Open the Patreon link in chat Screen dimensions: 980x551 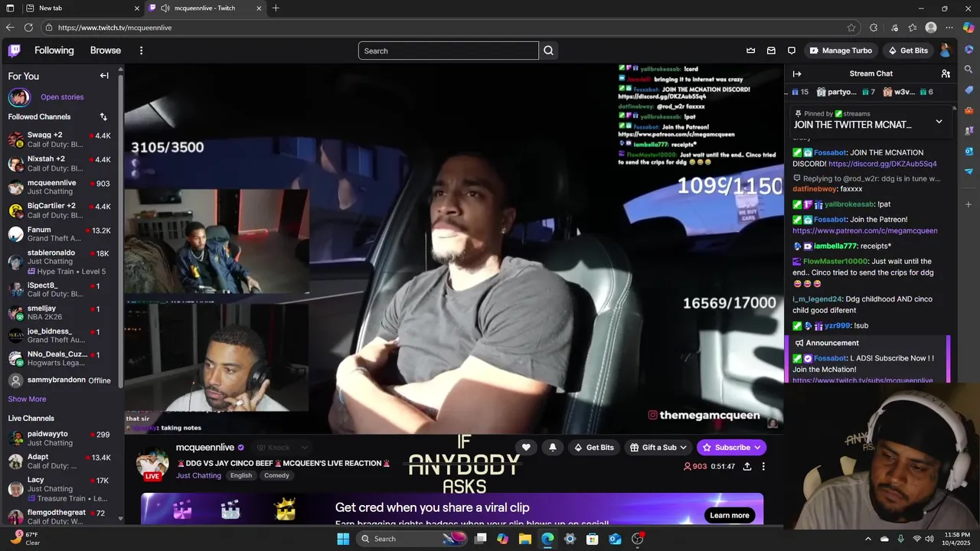click(x=864, y=230)
